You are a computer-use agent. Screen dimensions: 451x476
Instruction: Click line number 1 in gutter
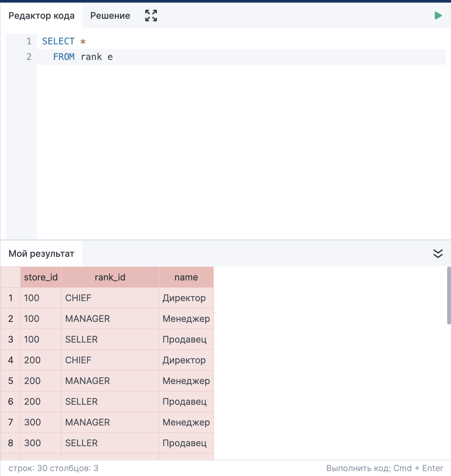pyautogui.click(x=29, y=41)
